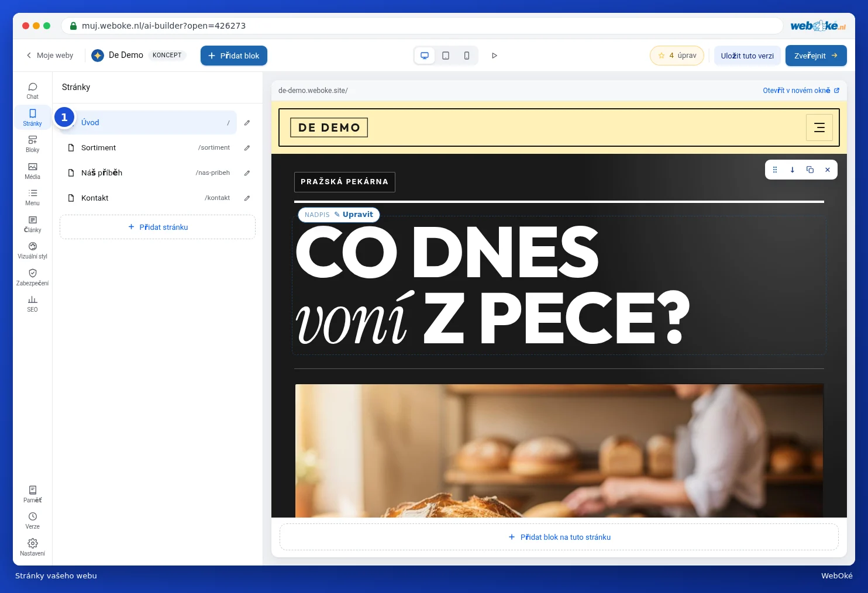Duplicate the selected block
868x593 pixels.
click(810, 170)
